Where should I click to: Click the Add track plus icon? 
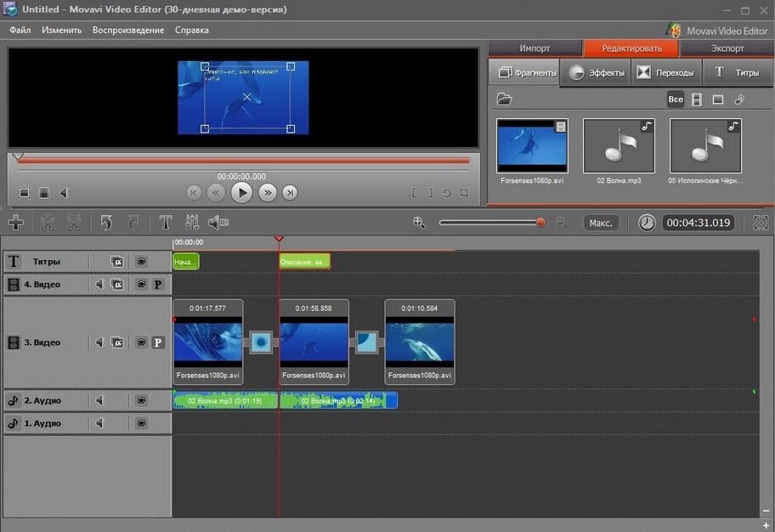[x=16, y=223]
